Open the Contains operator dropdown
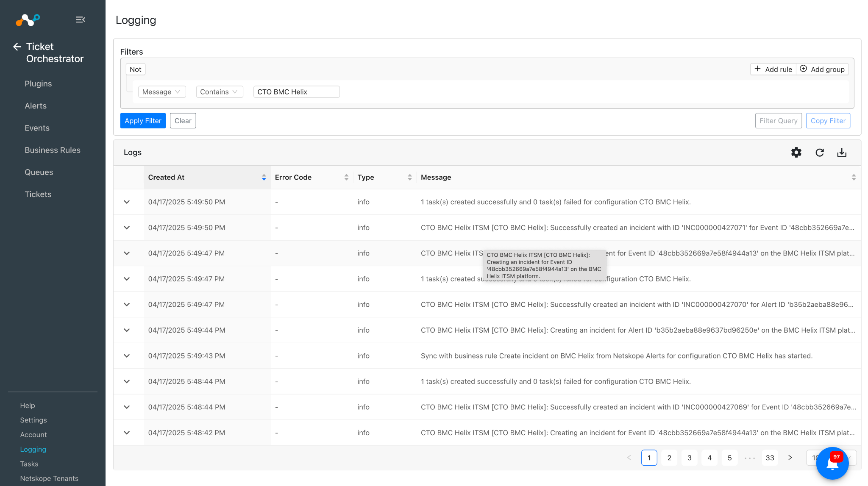Viewport: 868px width, 486px height. pyautogui.click(x=220, y=92)
